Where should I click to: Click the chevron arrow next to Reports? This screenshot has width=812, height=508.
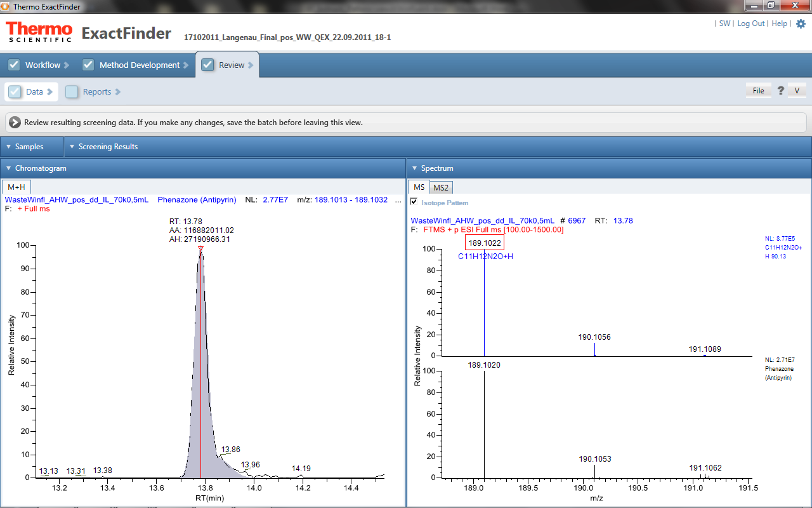click(x=118, y=91)
